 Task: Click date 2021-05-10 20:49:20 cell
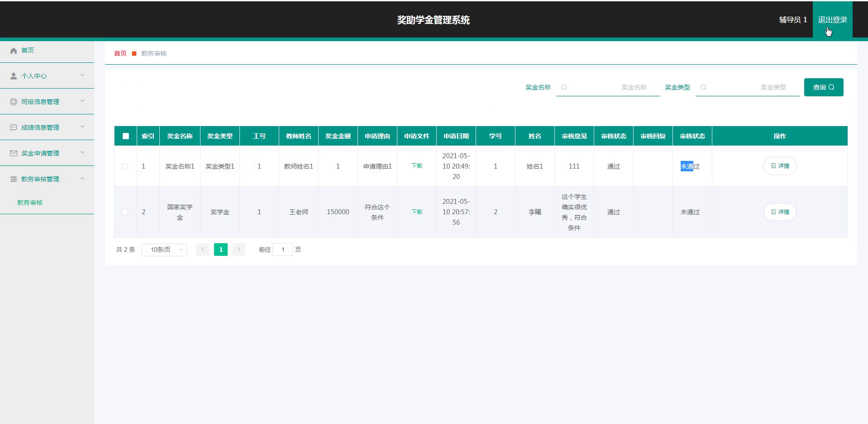pyautogui.click(x=456, y=166)
